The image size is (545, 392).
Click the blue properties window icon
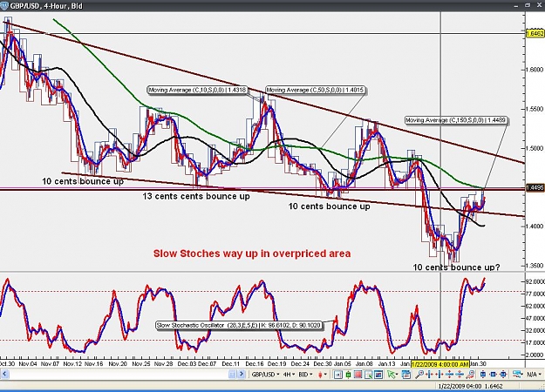tap(406, 375)
